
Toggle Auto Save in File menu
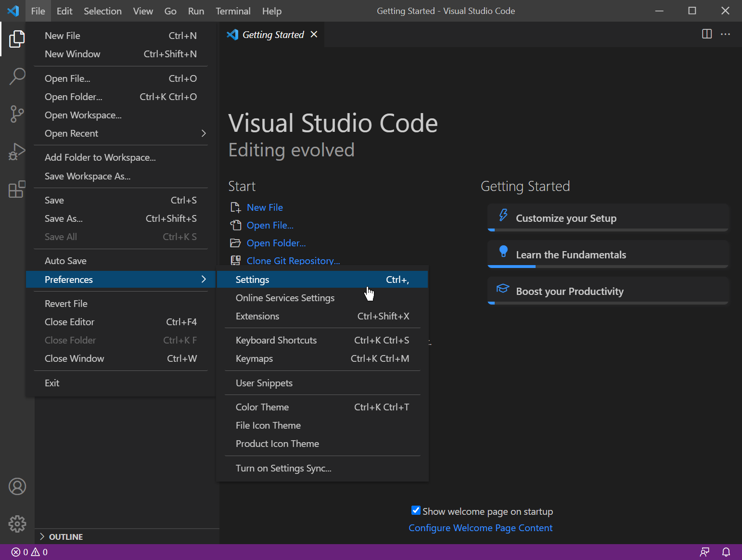click(x=120, y=261)
